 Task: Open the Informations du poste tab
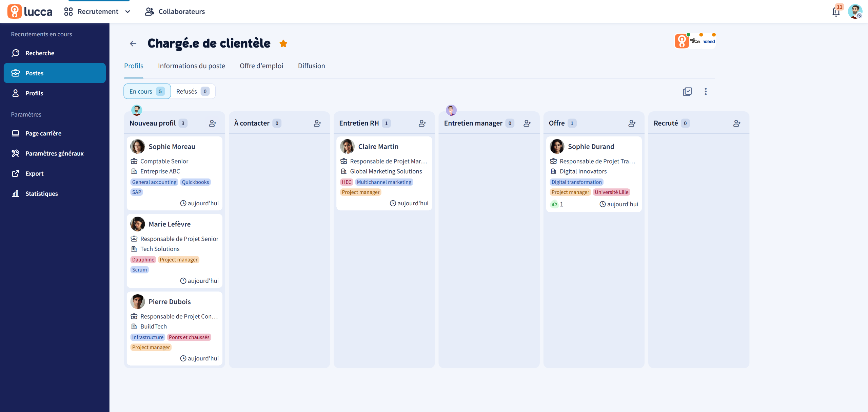point(191,66)
